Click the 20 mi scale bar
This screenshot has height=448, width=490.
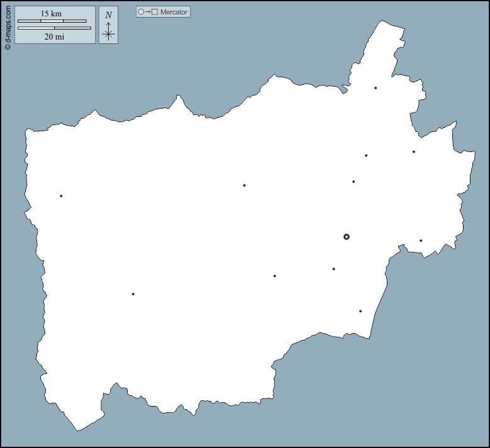click(54, 28)
